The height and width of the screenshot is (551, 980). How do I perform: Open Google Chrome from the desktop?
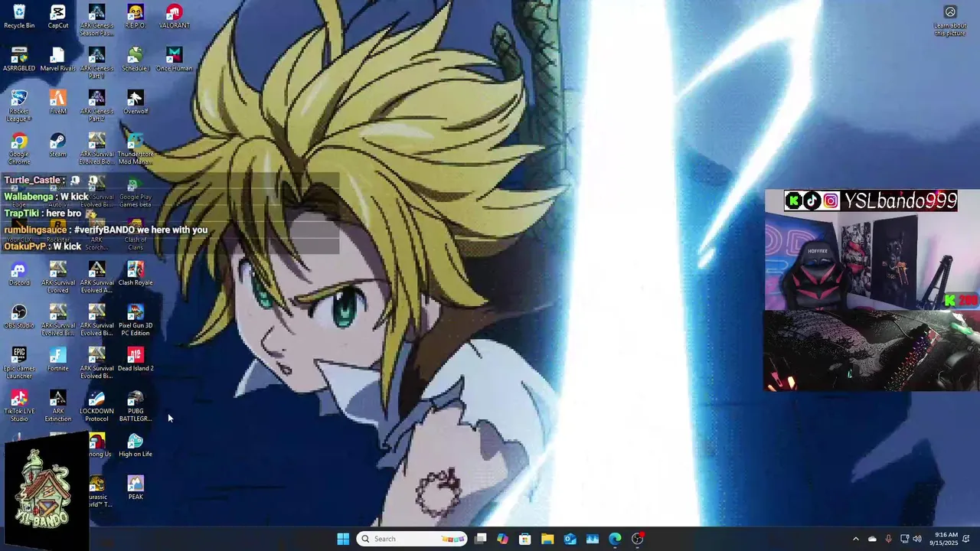coord(19,149)
